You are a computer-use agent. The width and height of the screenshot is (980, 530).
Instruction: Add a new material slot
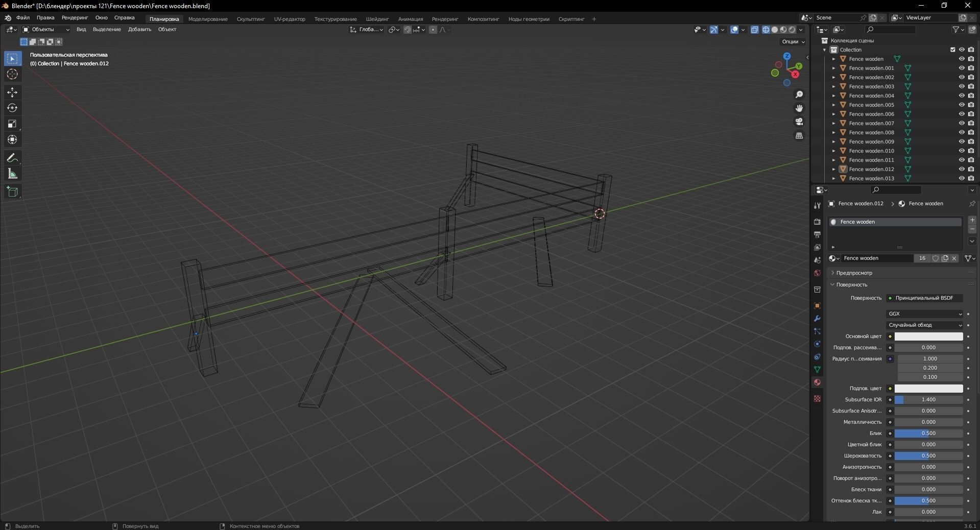pos(972,220)
